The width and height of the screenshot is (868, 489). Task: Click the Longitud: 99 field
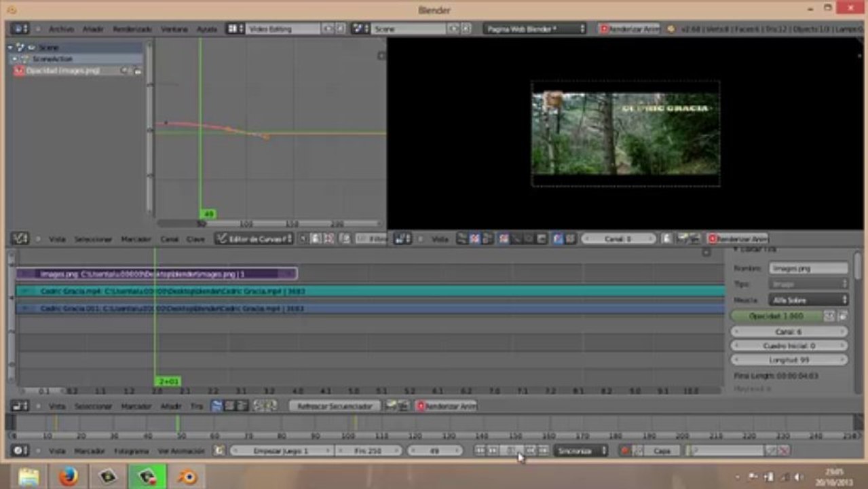pyautogui.click(x=789, y=361)
